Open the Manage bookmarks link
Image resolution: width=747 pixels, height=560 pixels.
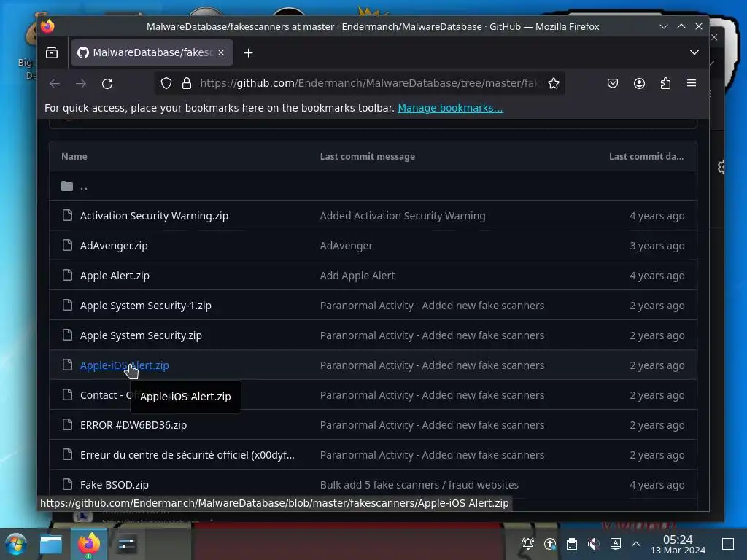(x=450, y=108)
